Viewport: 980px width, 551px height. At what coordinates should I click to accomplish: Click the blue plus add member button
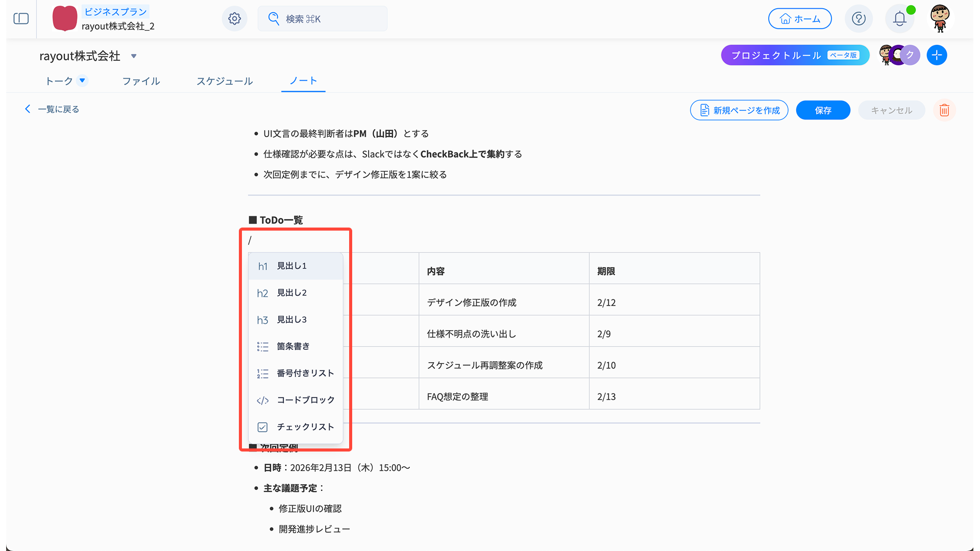click(x=937, y=55)
